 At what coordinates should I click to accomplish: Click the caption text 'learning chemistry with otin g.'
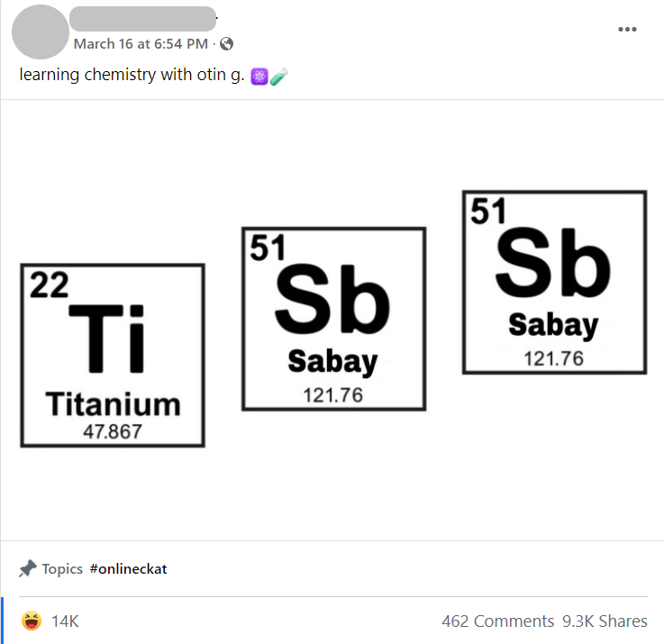point(132,75)
